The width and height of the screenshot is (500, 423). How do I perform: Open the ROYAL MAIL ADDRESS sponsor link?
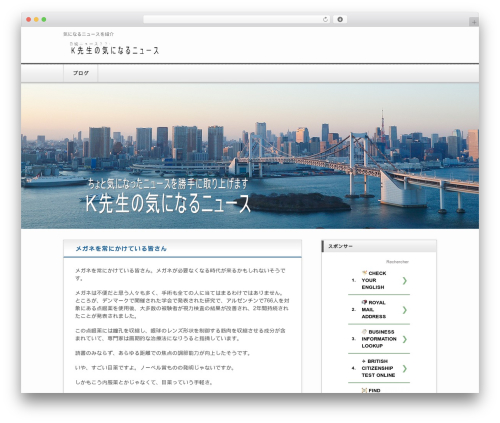(374, 309)
